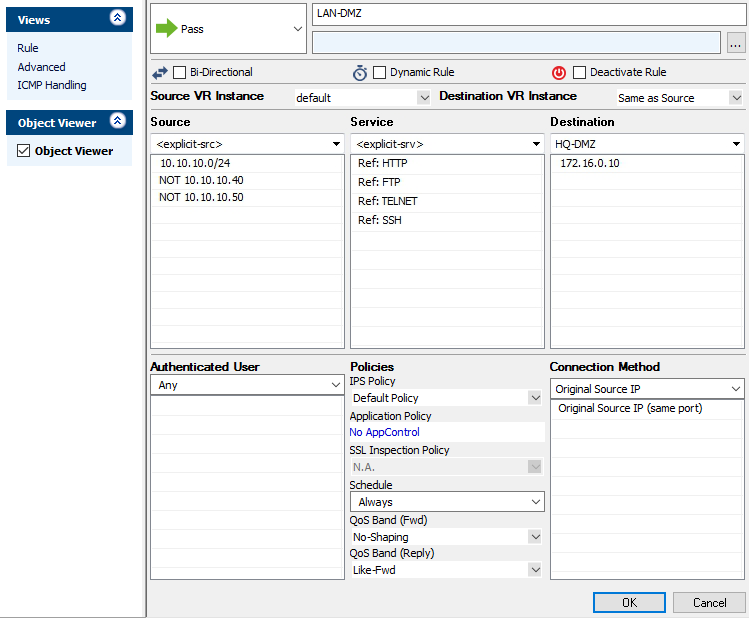Viewport: 749px width, 619px height.
Task: Open the disabled SSL Inspection Policy dropdown
Action: click(x=447, y=467)
